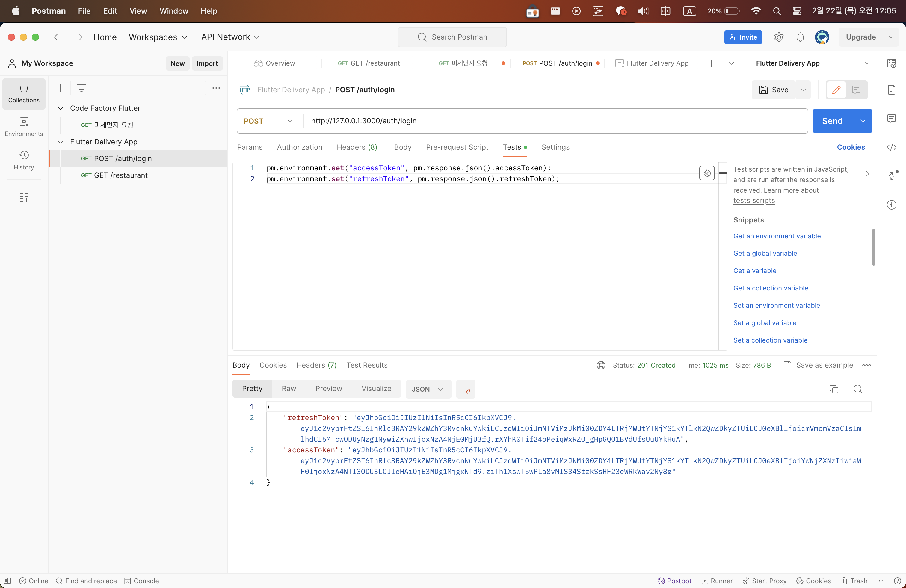Open a new request tab with plus
906x588 pixels.
coord(711,63)
